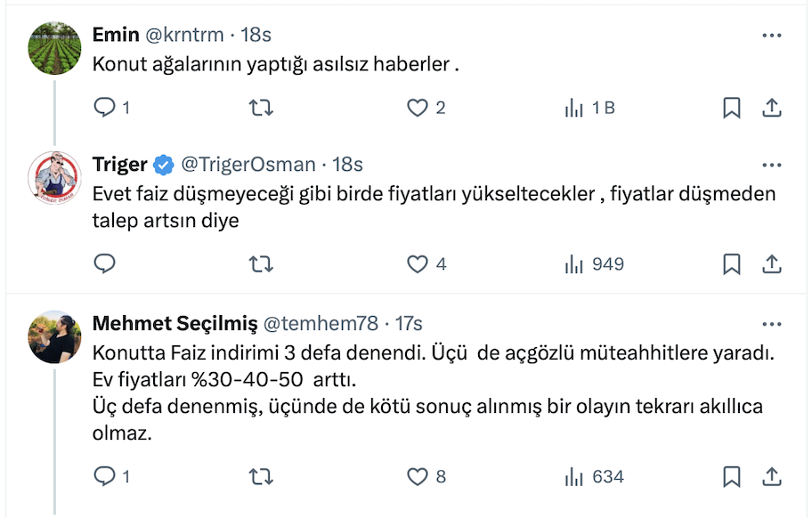Open more options on Triger's tweet
This screenshot has height=518, width=812.
point(772,165)
